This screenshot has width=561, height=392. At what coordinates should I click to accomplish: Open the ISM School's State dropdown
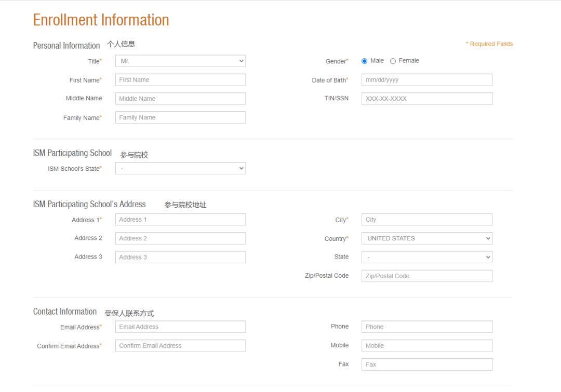tap(180, 168)
